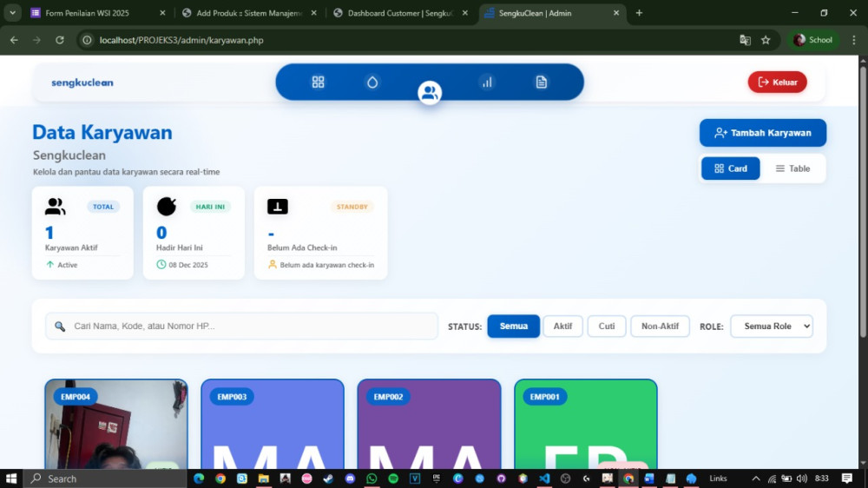Filter status by Aktif
Screen dimensions: 868x488
coord(562,326)
